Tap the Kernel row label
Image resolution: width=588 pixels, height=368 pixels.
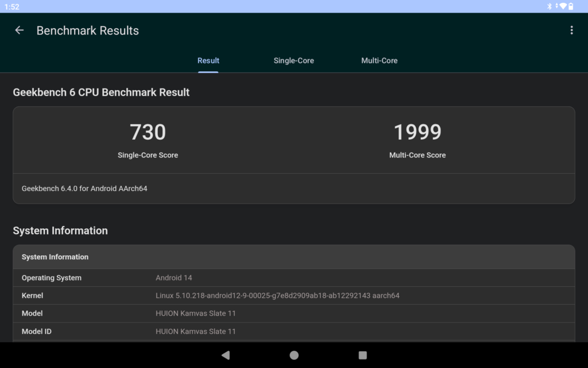point(32,296)
